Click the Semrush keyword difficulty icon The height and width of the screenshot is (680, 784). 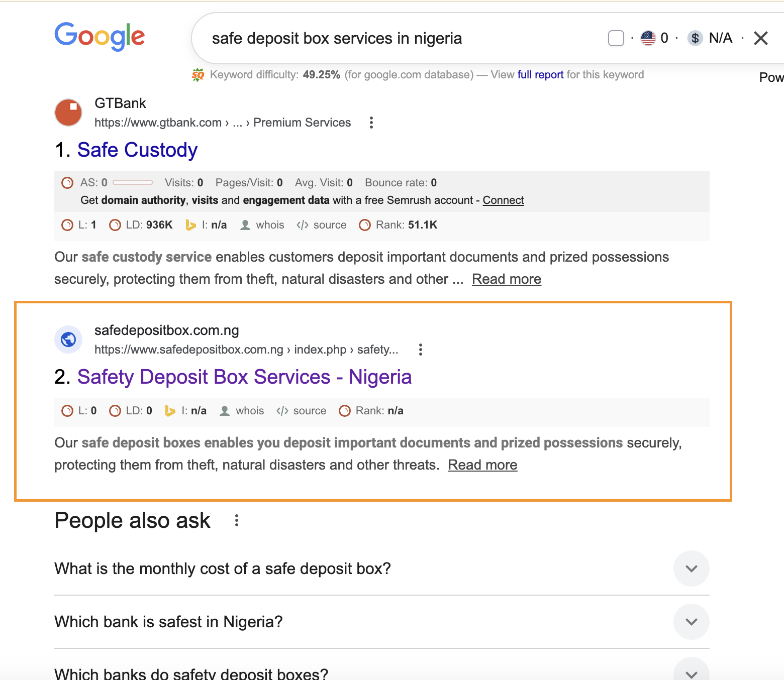(x=198, y=75)
